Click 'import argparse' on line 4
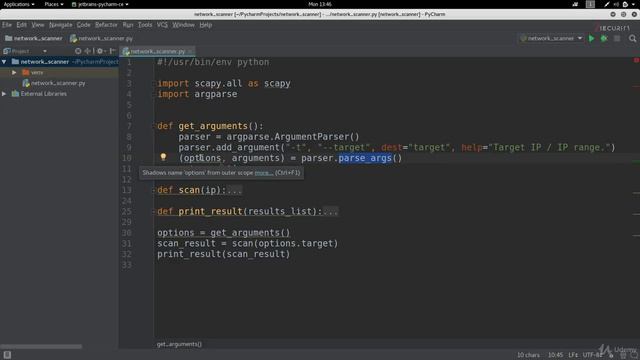Viewport: 640px width, 360px height. coord(197,94)
